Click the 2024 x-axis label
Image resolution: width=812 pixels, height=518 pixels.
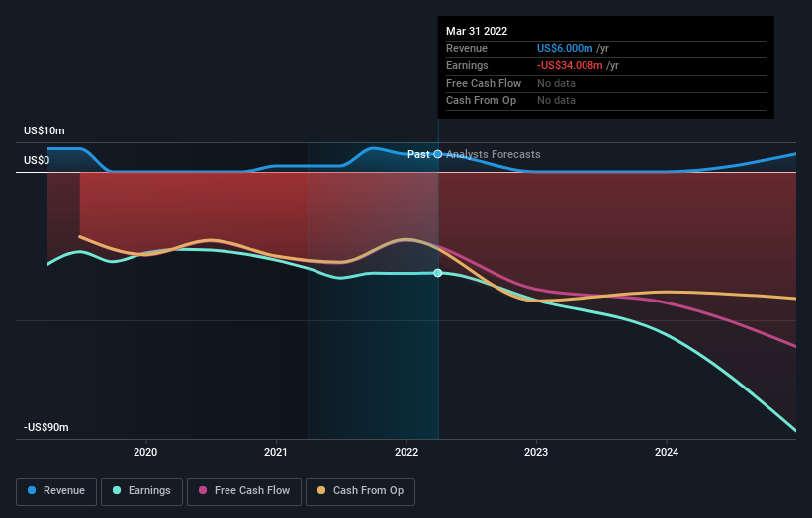coord(667,452)
